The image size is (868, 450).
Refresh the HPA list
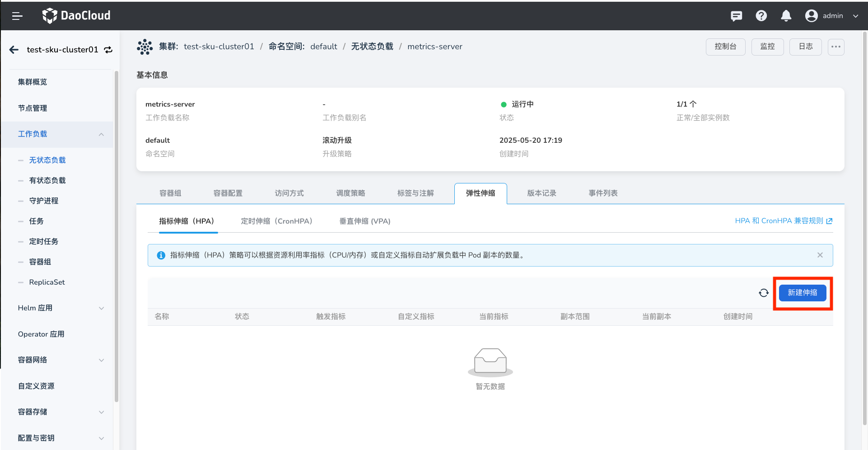pos(763,293)
